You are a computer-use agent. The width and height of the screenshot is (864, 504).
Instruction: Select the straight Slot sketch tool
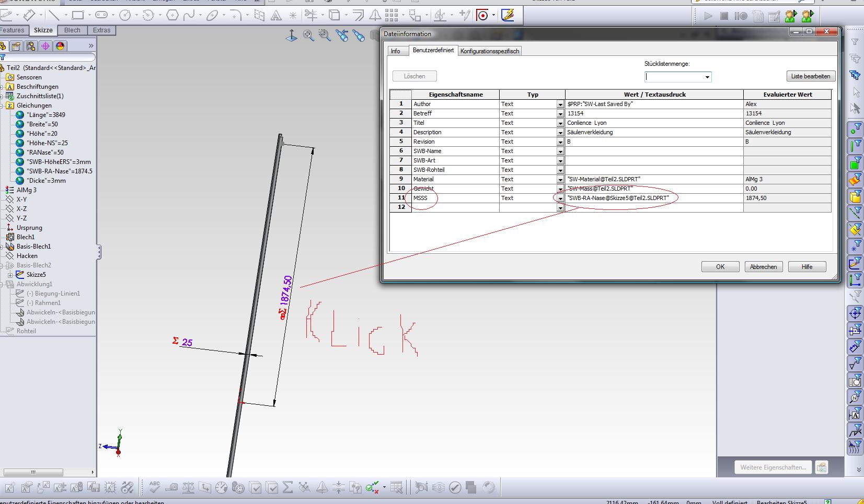point(101,15)
